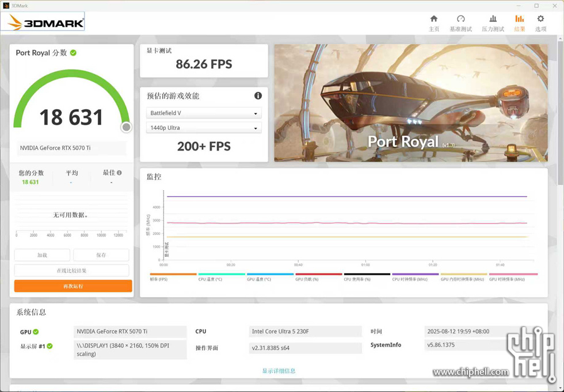Click the green check beside Port Royal 分数

point(74,53)
